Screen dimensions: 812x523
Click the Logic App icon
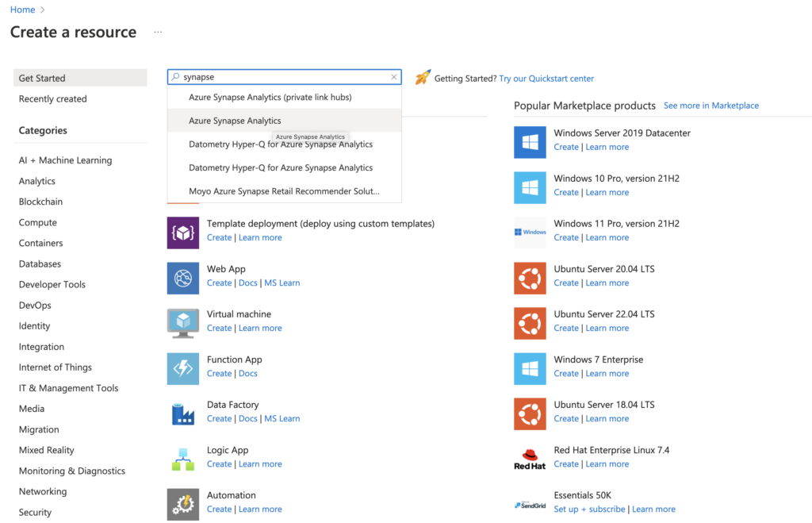(183, 458)
